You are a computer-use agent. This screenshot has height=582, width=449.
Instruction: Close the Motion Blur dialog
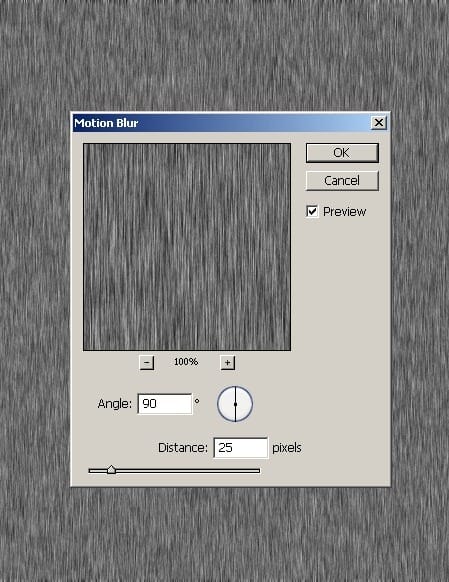coord(378,122)
